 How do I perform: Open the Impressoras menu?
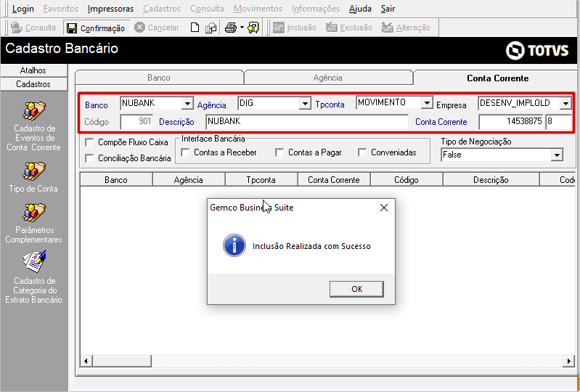point(110,9)
